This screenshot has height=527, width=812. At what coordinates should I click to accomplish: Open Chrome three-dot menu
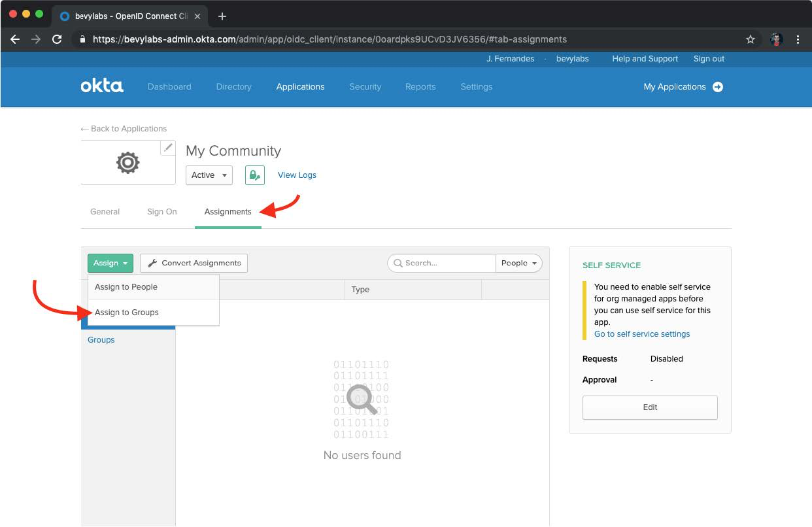798,39
